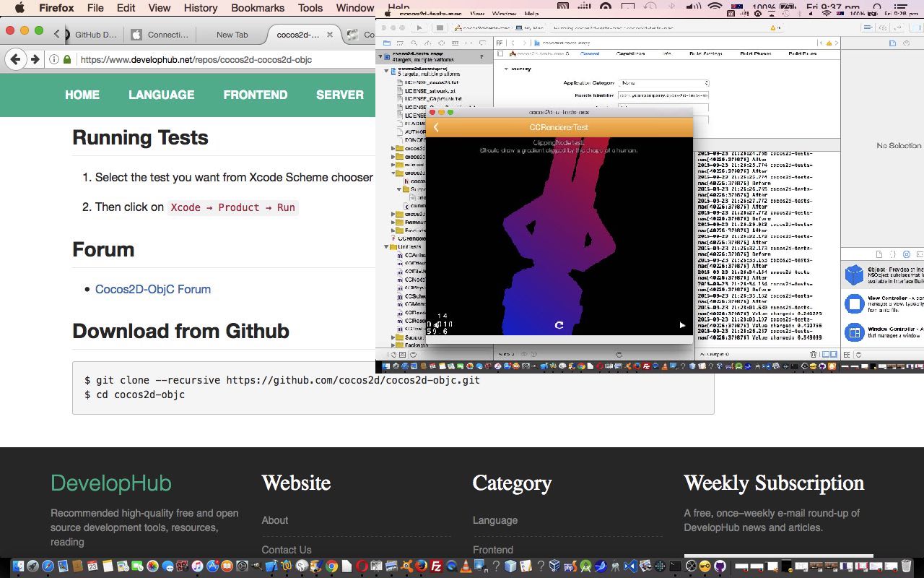The height and width of the screenshot is (578, 924).
Task: Click the Xcode Stop square button
Action: point(439,28)
